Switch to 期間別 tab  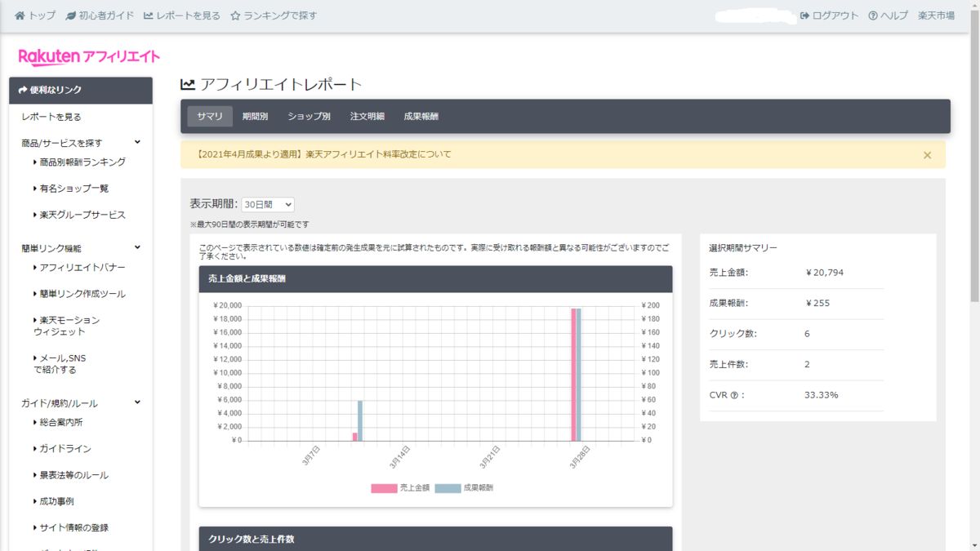255,117
